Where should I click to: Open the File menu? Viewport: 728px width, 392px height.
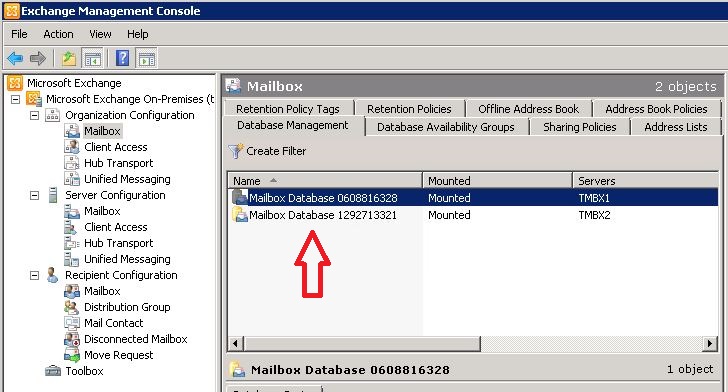(19, 34)
